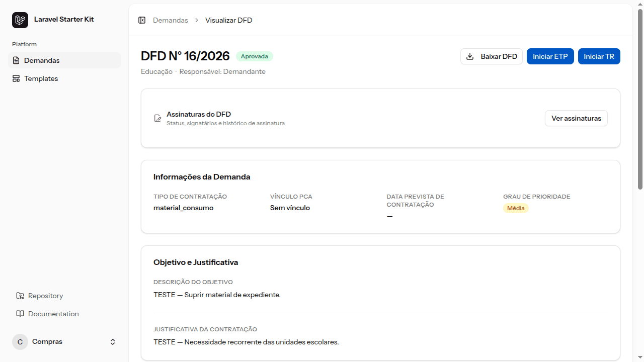
Task: Start the TR with Iniciar TR
Action: coord(599,56)
